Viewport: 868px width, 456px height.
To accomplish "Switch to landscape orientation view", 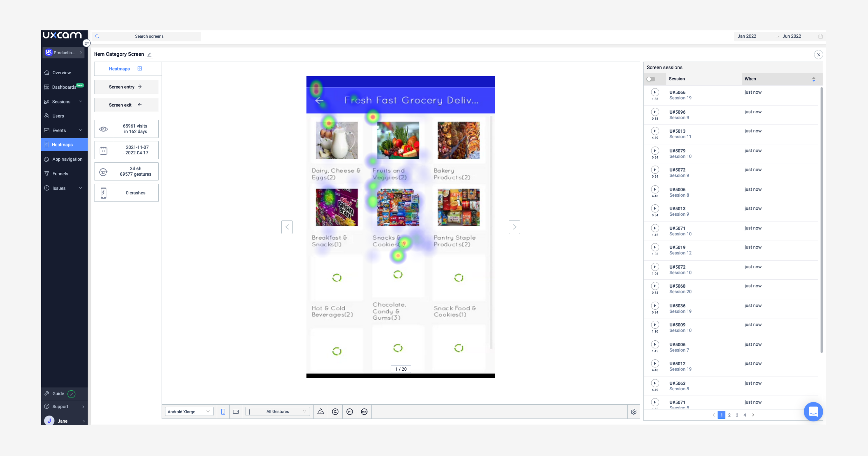I will tap(236, 411).
